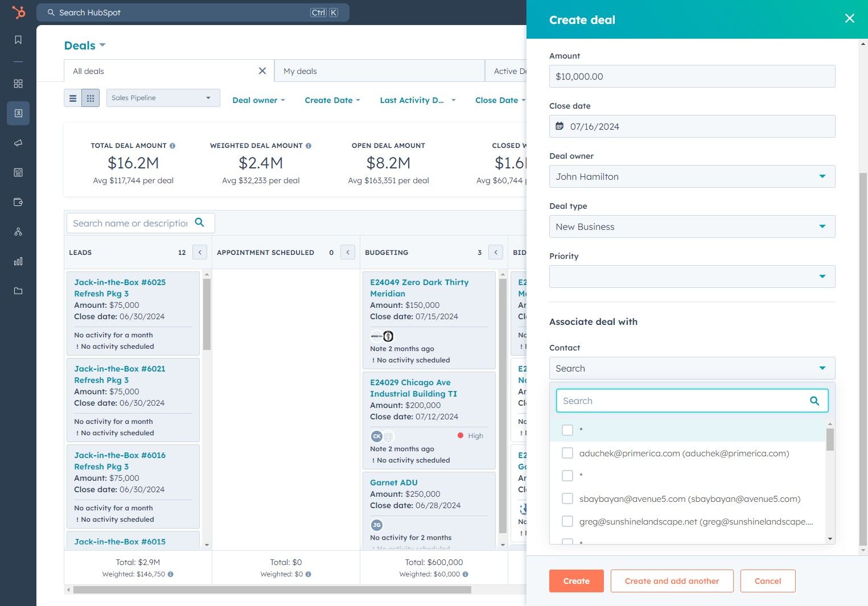
Task: Focus the Contact search input
Action: pos(692,401)
